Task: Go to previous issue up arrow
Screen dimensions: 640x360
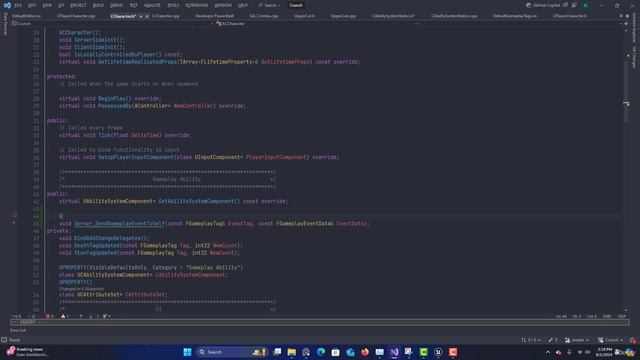Action: pyautogui.click(x=81, y=316)
